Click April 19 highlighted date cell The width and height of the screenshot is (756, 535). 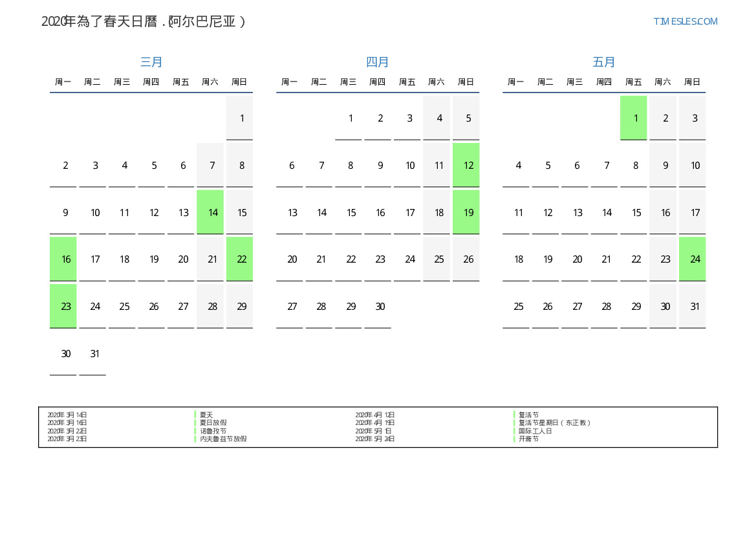point(466,212)
